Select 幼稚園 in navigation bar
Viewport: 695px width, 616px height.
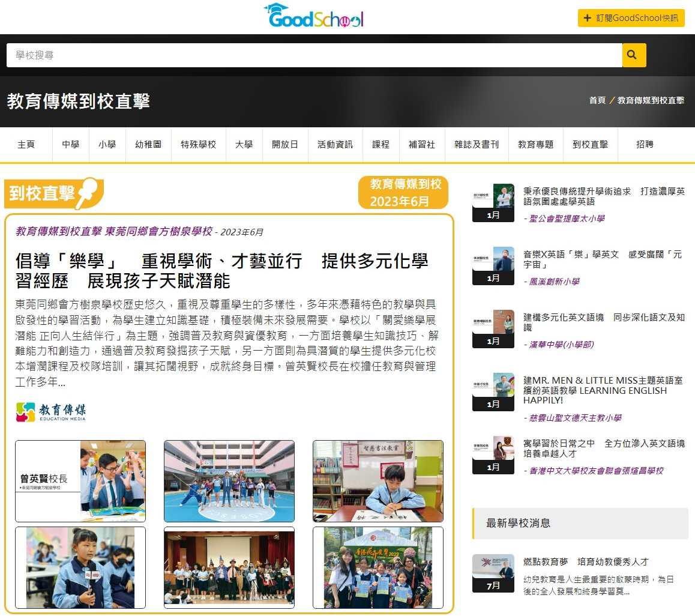pyautogui.click(x=148, y=145)
